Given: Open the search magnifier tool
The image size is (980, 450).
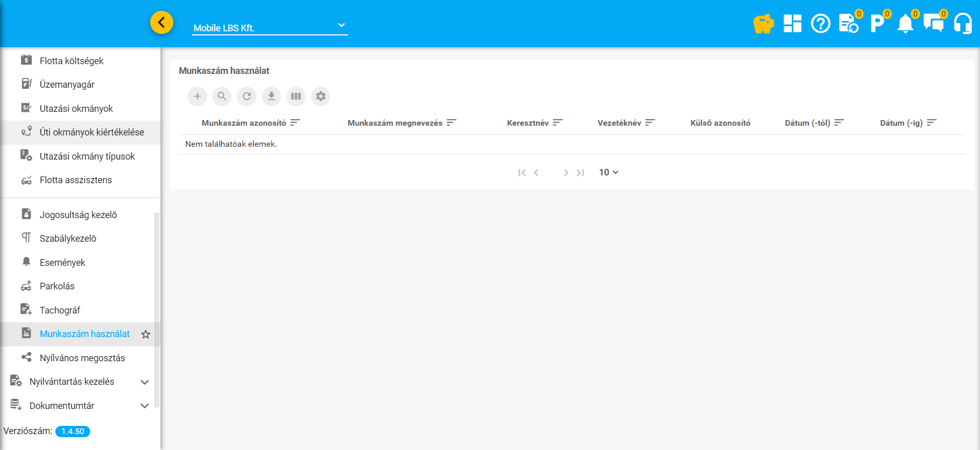Looking at the screenshot, I should (222, 96).
